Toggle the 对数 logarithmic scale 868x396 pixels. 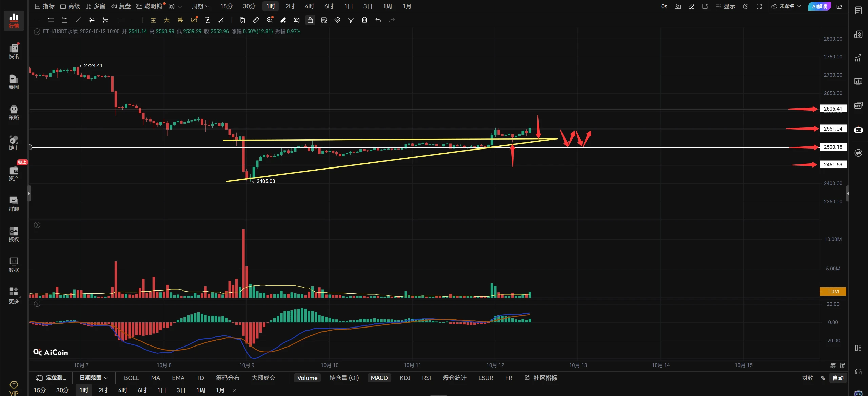[x=808, y=378]
